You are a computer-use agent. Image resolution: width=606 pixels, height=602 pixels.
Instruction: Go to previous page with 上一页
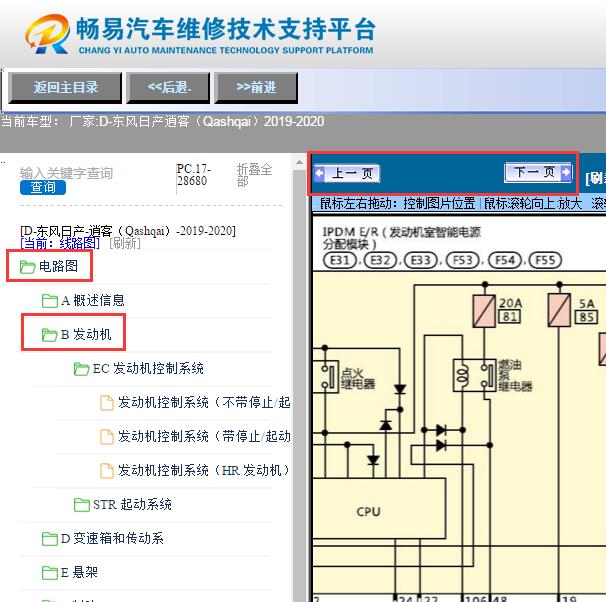(x=347, y=173)
